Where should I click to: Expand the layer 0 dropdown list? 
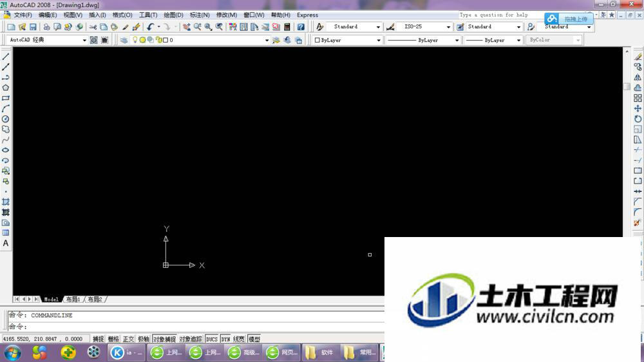click(x=267, y=41)
